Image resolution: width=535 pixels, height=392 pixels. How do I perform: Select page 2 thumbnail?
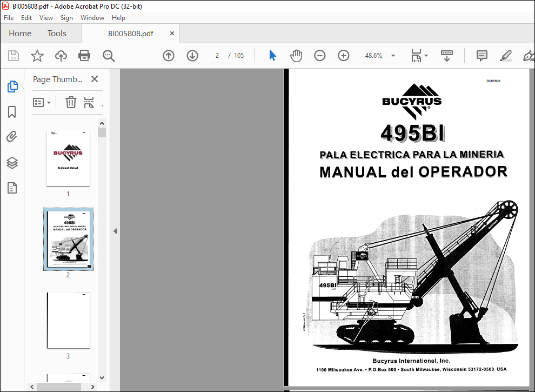coord(68,239)
